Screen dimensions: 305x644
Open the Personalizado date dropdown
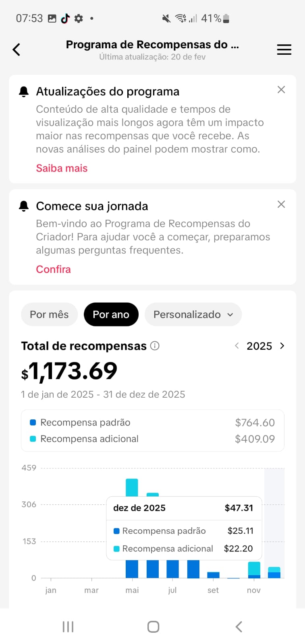[x=193, y=314]
